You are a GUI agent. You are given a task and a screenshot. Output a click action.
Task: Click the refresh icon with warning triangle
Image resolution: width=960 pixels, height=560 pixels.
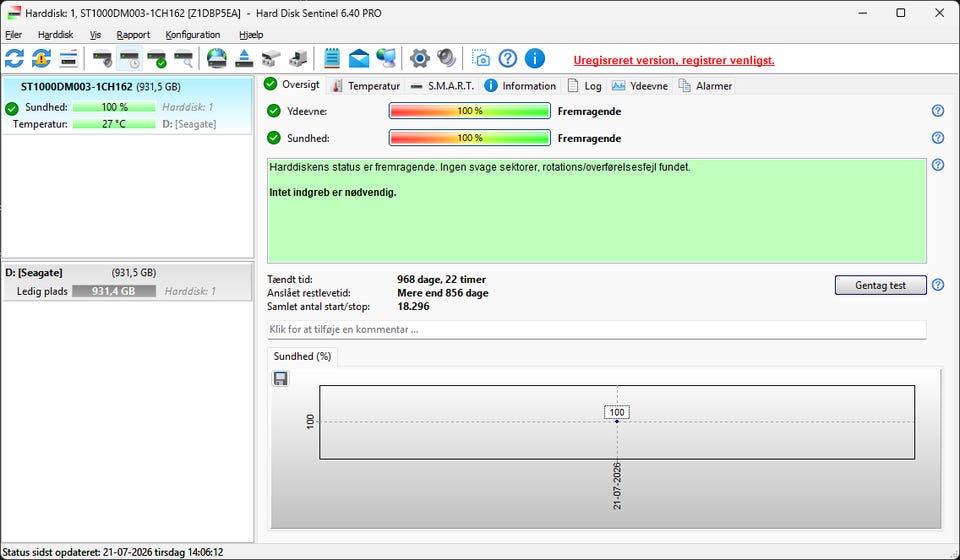coord(42,59)
